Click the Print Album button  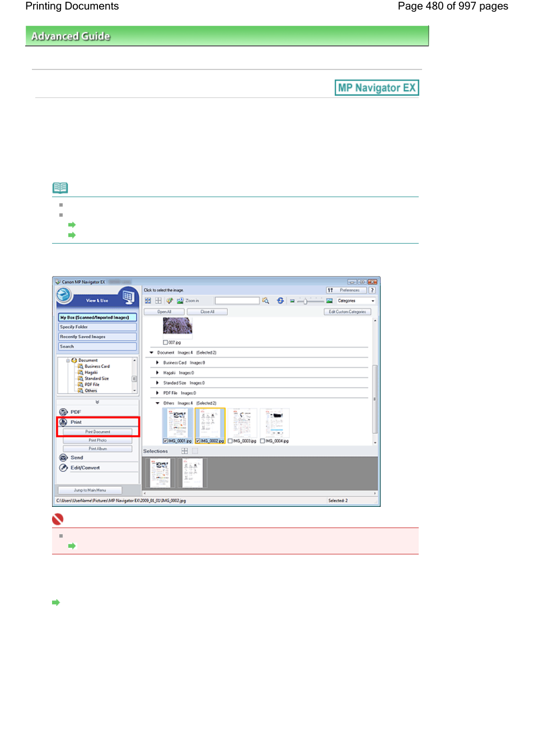click(x=97, y=449)
